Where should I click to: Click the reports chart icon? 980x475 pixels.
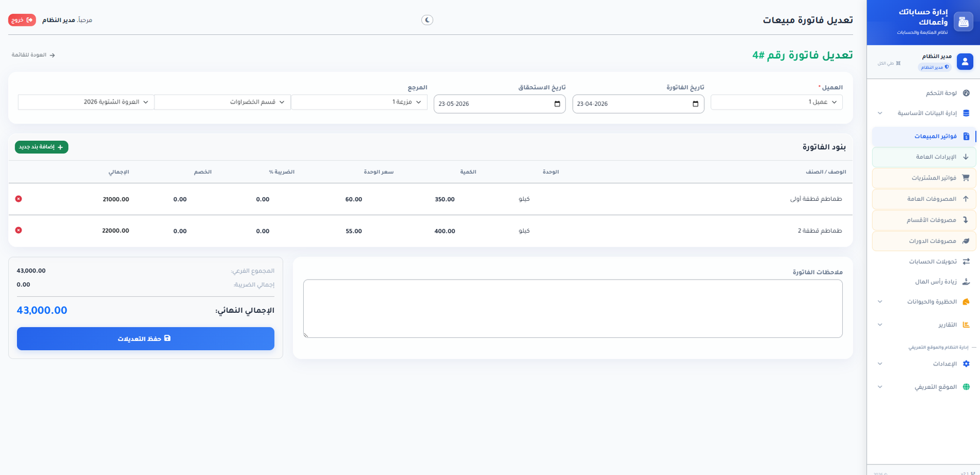click(x=966, y=325)
